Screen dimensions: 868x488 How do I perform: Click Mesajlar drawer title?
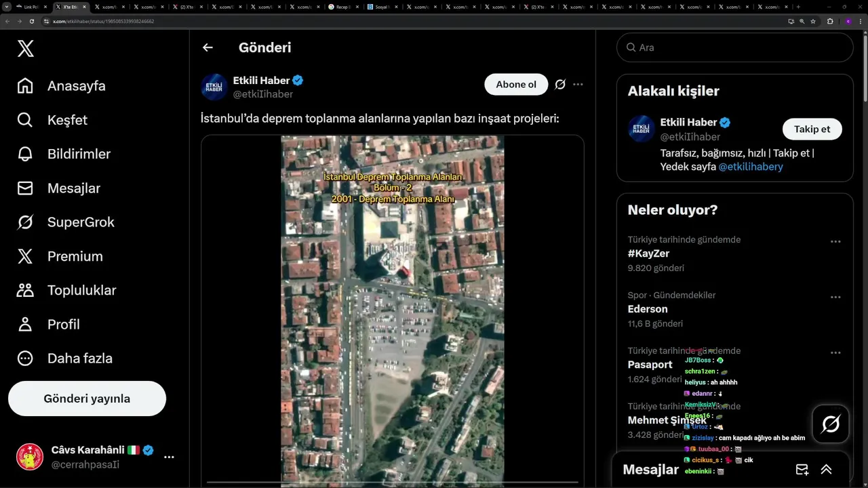tap(651, 470)
